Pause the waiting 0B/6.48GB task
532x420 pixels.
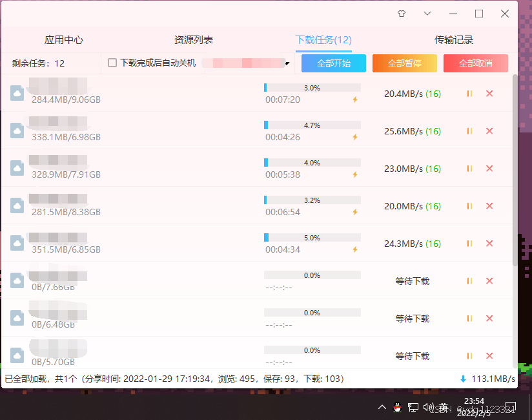(x=469, y=319)
